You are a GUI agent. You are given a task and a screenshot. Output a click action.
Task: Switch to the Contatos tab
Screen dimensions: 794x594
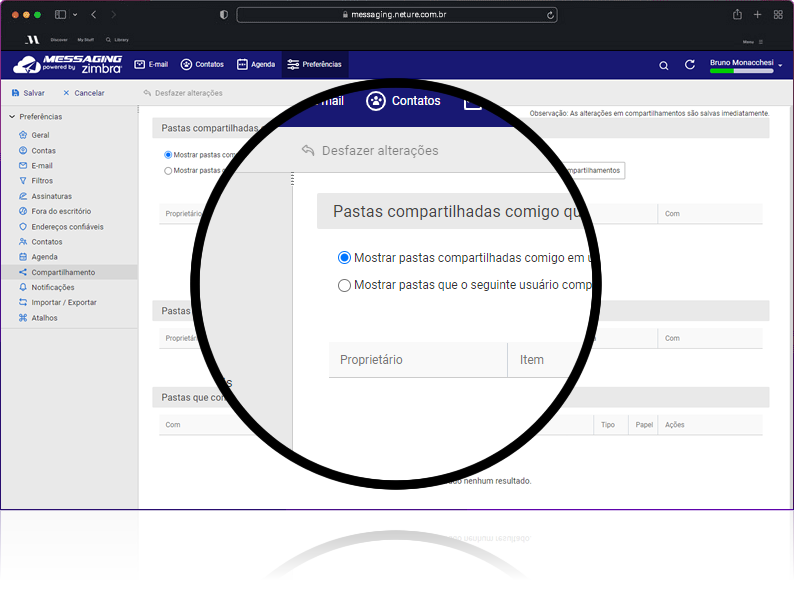(x=202, y=64)
